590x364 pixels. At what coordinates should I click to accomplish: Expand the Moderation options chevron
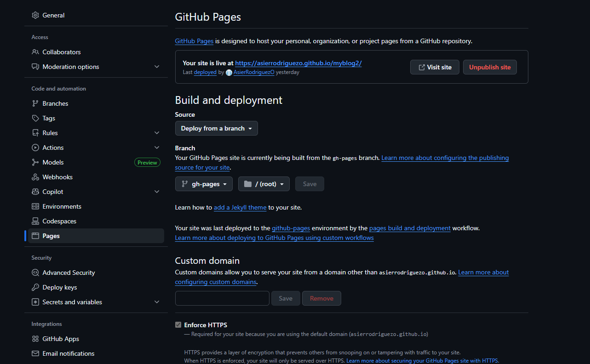tap(157, 67)
